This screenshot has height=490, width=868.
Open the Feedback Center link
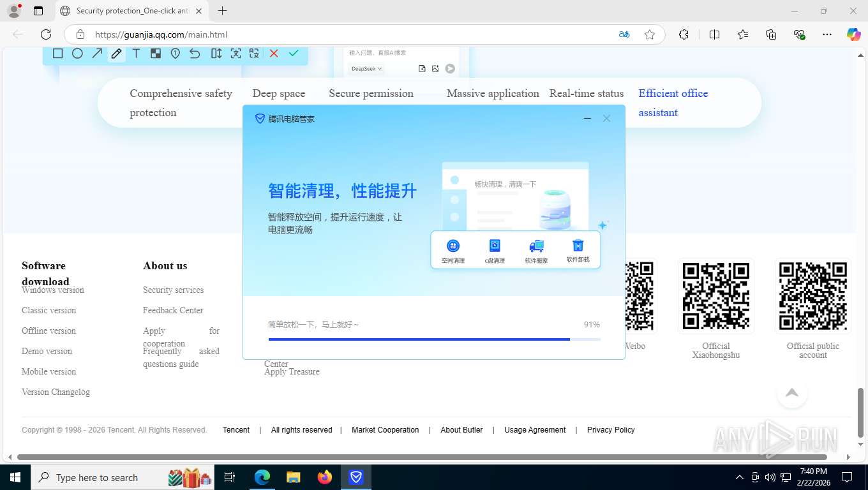pyautogui.click(x=173, y=310)
